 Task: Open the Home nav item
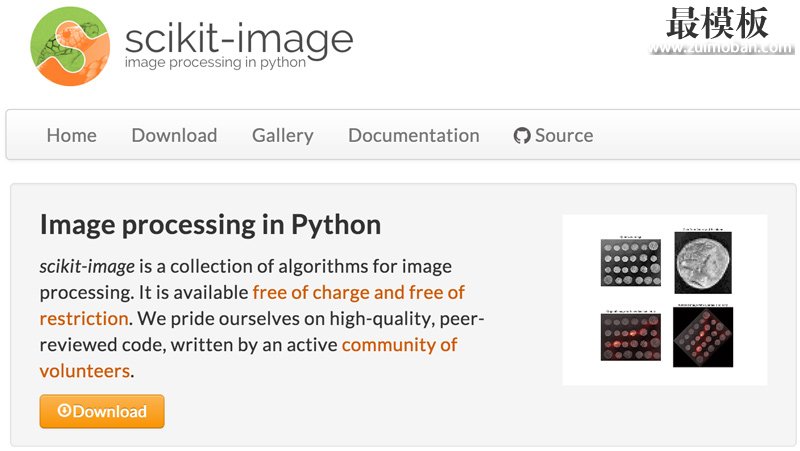click(71, 136)
